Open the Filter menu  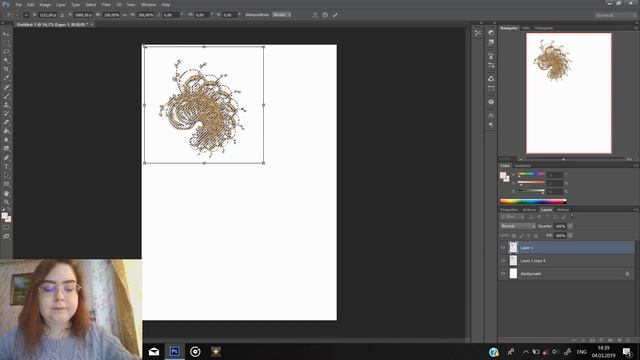click(106, 4)
